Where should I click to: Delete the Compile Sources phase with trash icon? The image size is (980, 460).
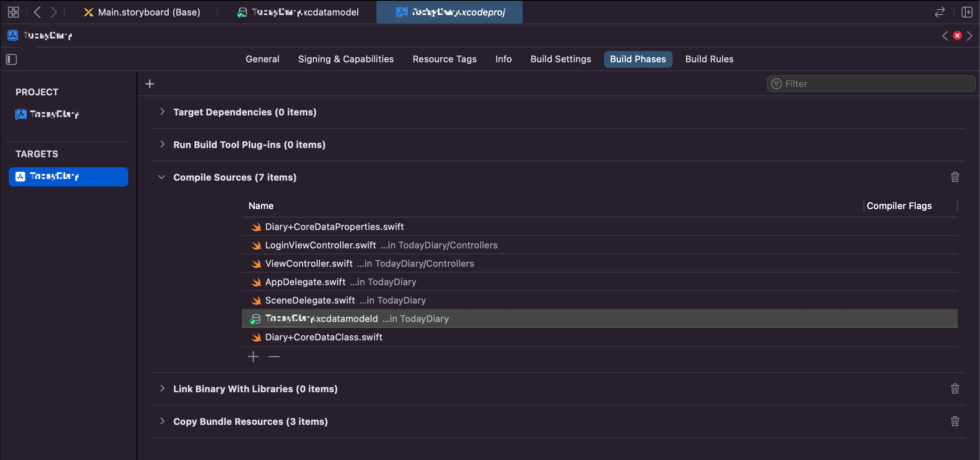click(955, 177)
